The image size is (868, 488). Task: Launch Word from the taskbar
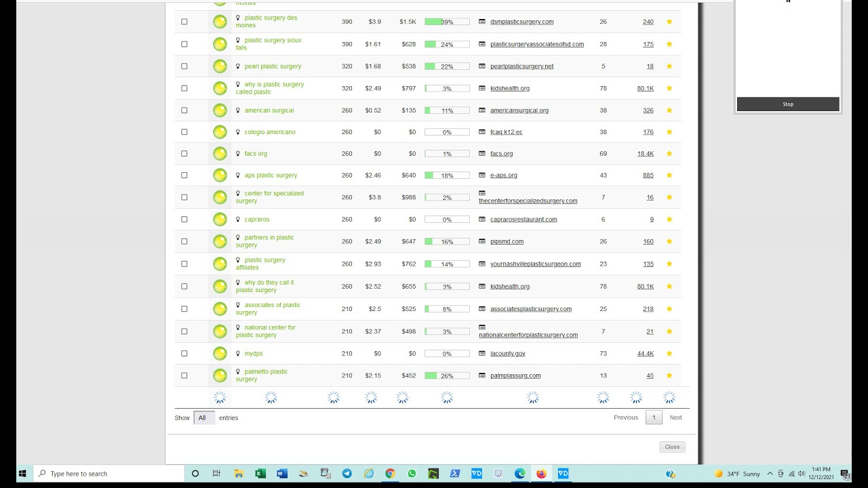pos(282,474)
